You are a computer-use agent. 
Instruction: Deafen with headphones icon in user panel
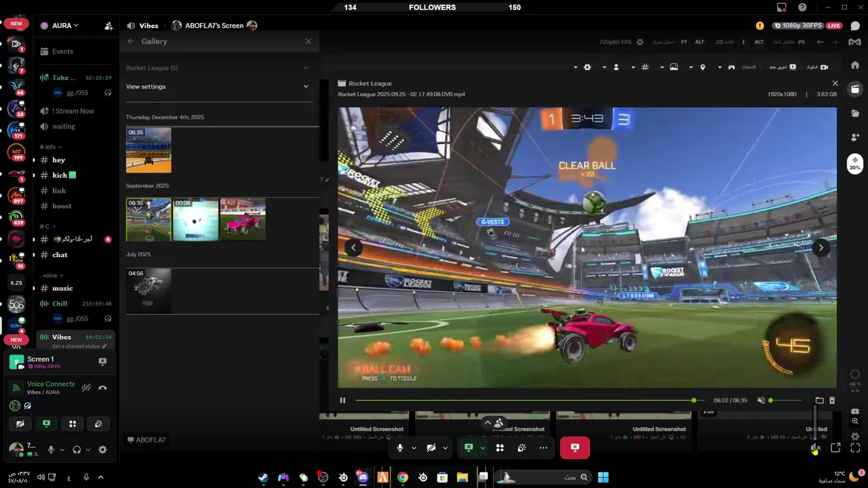[77, 449]
